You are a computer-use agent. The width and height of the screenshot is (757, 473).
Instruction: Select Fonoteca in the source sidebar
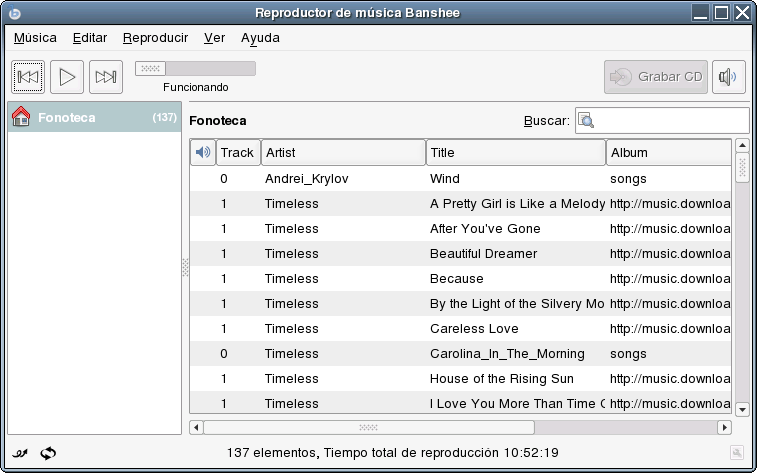pyautogui.click(x=95, y=117)
